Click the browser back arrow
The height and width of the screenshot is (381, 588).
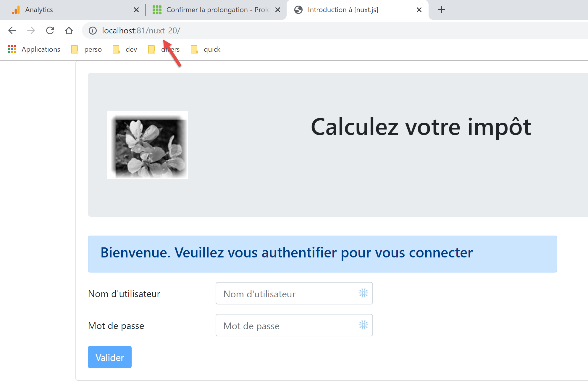click(x=12, y=30)
